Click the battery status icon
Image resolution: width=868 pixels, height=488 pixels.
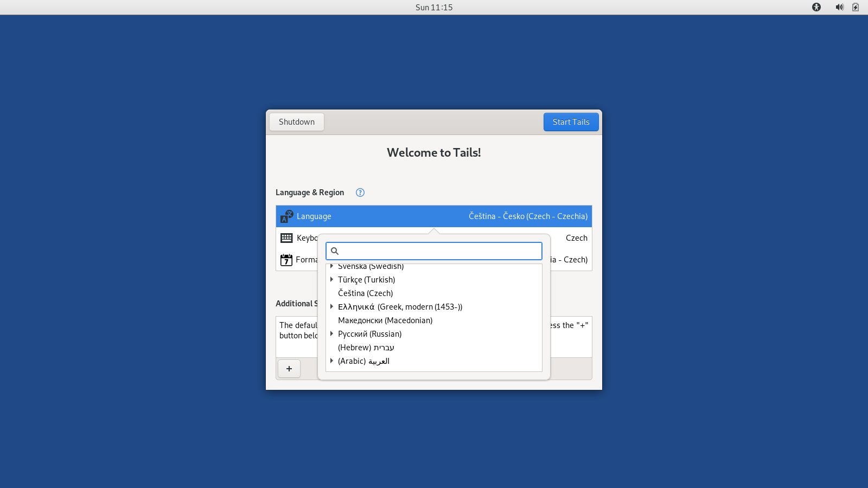click(856, 7)
